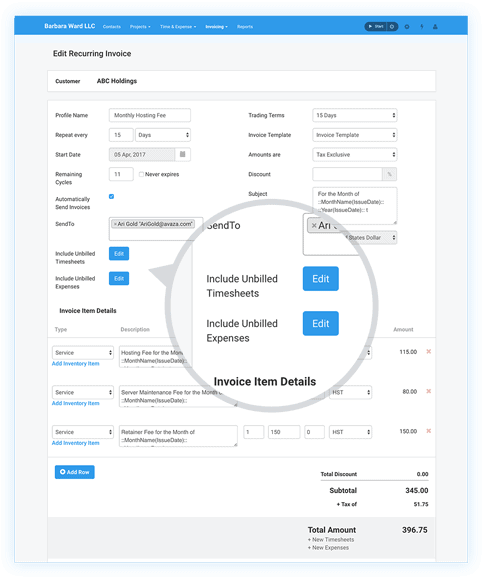Open the Amounts are Tax Exclusive dropdown
Screen dimensions: 483x578
pos(355,154)
